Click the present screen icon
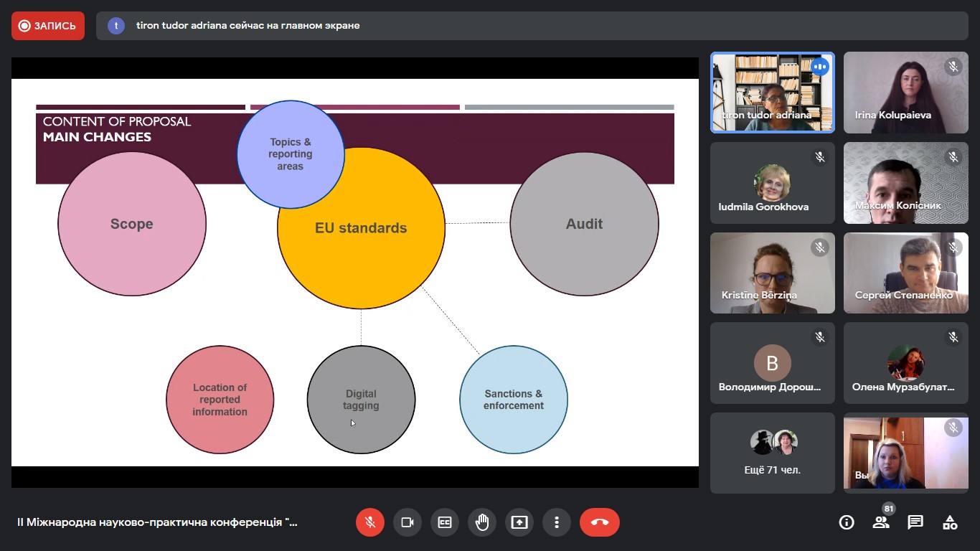This screenshot has height=551, width=980. [x=519, y=522]
